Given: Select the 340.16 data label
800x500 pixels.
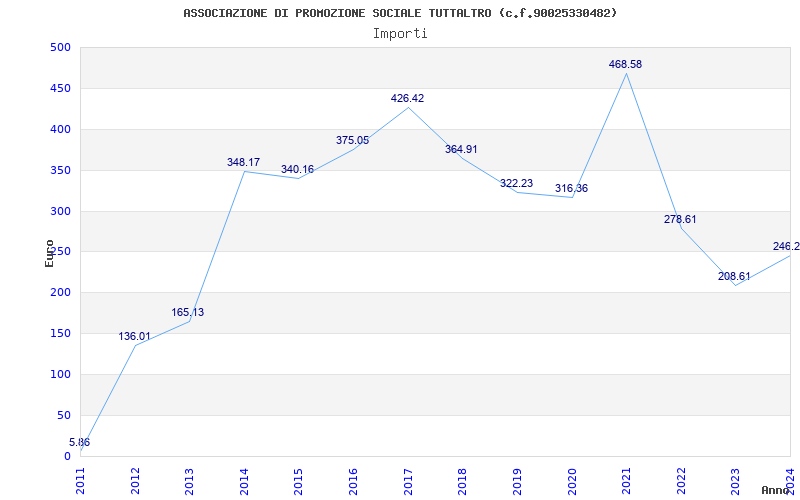Looking at the screenshot, I should pyautogui.click(x=297, y=169).
